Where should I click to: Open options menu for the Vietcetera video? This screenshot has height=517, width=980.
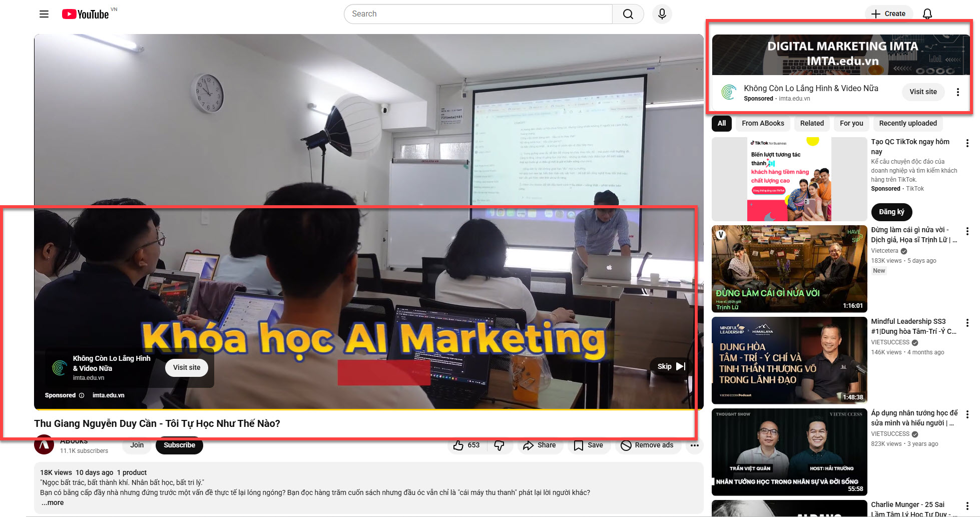pyautogui.click(x=967, y=231)
